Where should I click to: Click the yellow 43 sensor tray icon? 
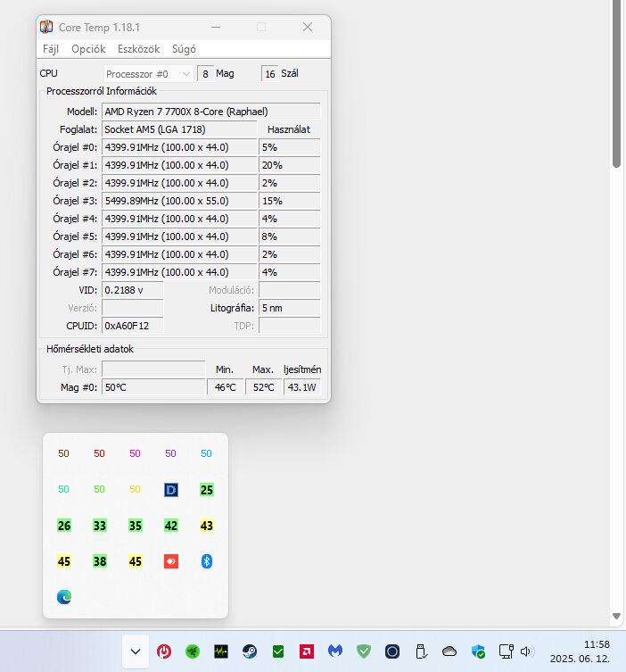click(x=206, y=526)
